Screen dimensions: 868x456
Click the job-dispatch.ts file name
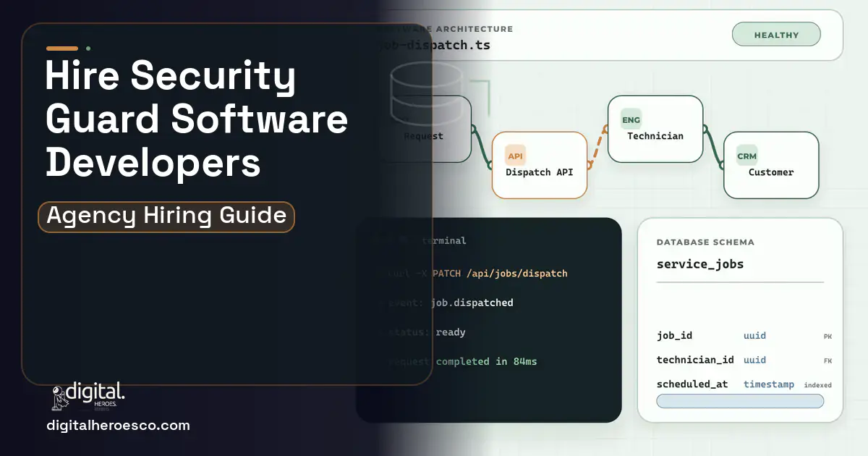click(434, 45)
